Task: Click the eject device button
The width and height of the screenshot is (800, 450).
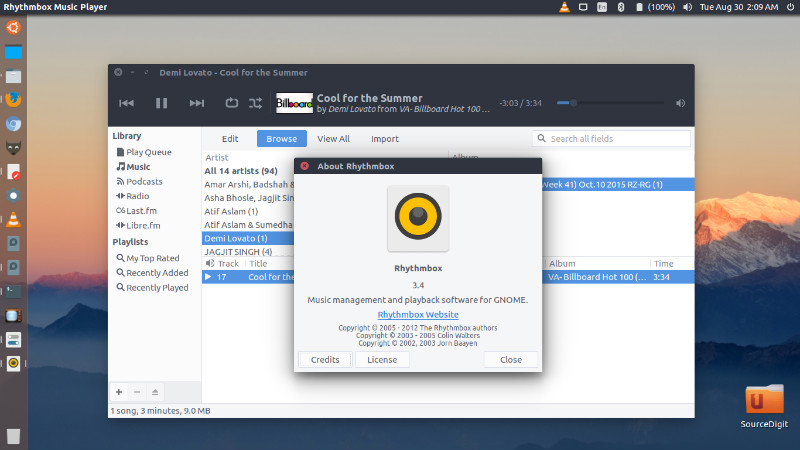Action: 155,392
